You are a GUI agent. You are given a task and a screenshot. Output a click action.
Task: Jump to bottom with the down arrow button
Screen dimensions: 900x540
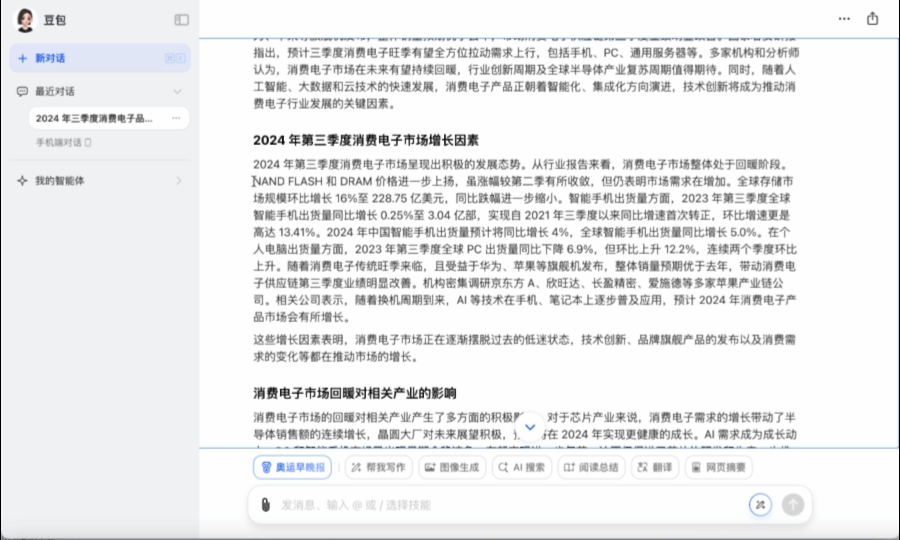(530, 427)
